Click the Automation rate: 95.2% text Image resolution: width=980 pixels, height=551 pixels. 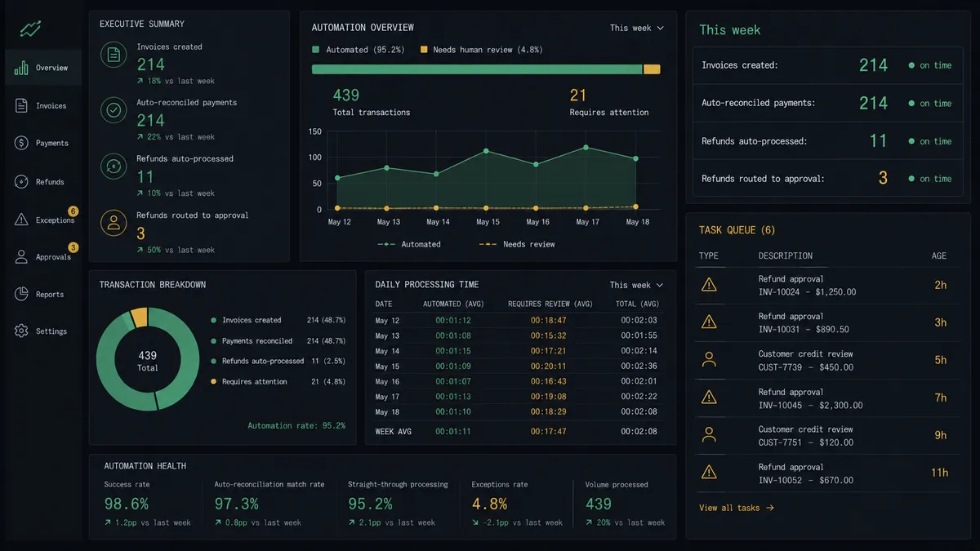(296, 425)
